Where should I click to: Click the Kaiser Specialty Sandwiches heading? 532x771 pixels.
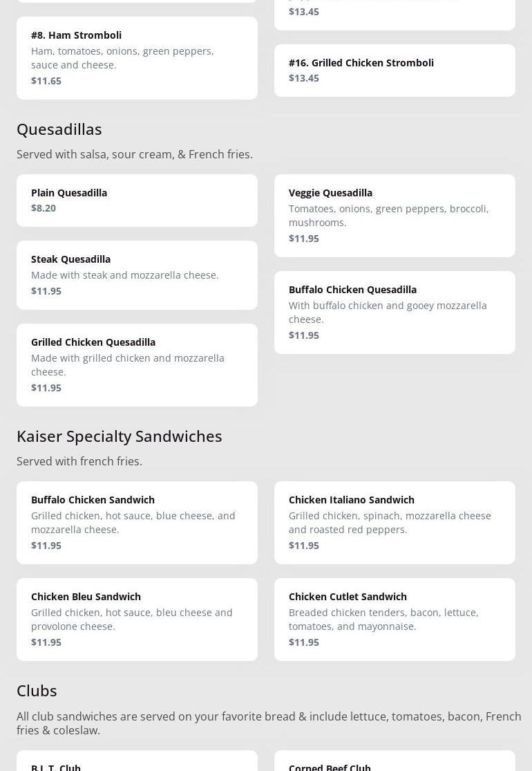120,436
